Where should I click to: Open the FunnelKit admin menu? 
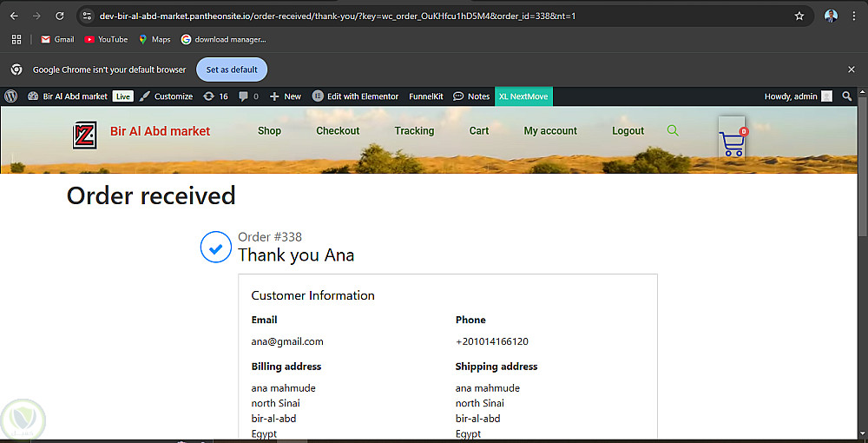coord(426,96)
